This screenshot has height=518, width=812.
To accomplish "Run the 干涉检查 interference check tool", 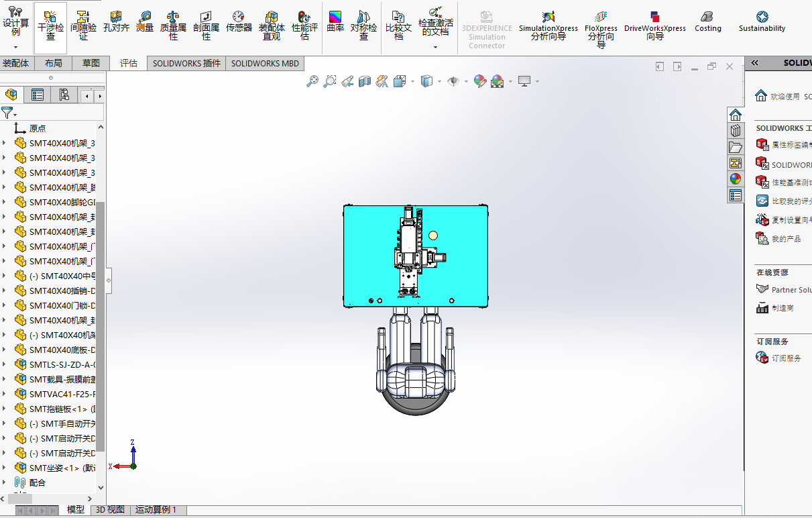I will [x=50, y=27].
